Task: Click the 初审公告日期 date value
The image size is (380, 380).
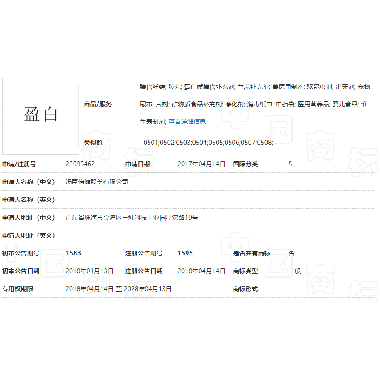Action: coord(89,271)
